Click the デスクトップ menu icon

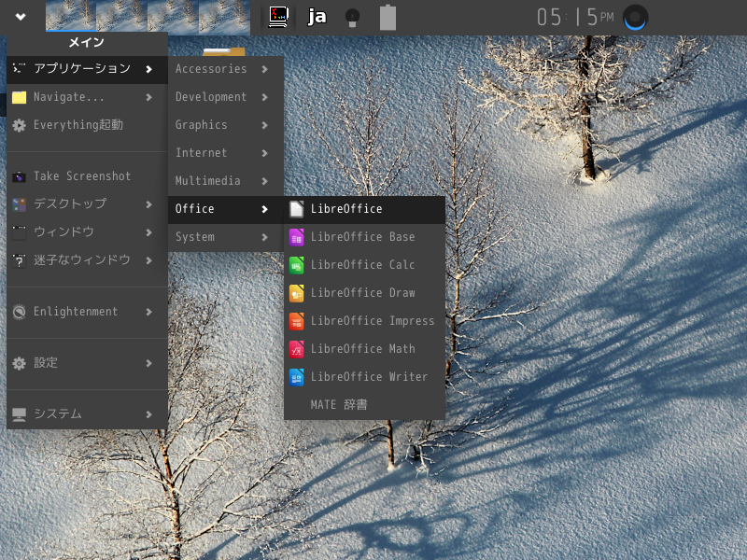(x=19, y=204)
